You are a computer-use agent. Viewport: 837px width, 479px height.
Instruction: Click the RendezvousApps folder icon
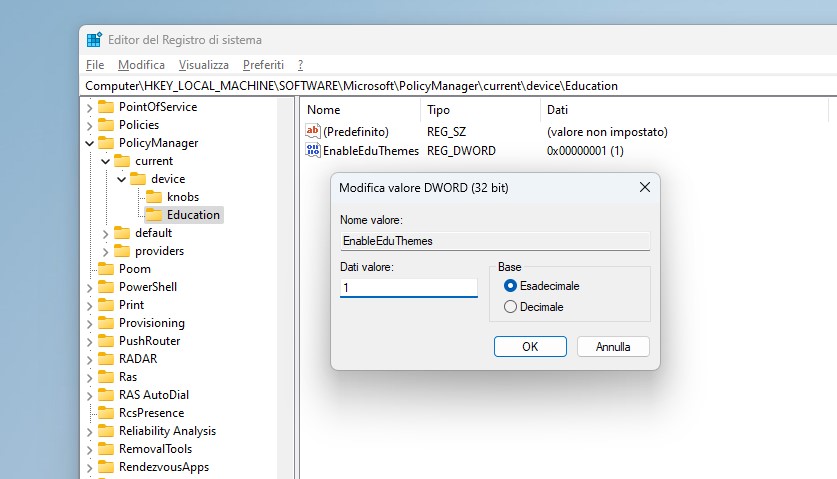click(106, 467)
